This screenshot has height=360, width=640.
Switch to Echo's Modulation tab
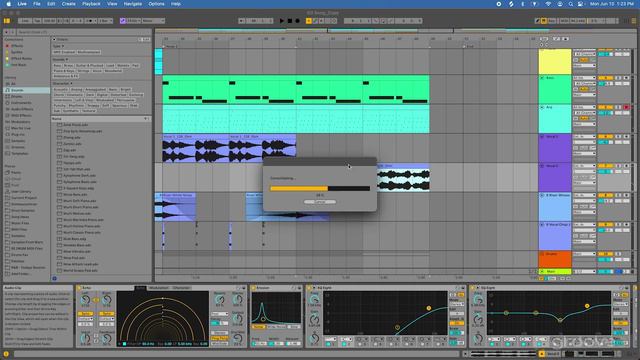coord(158,288)
